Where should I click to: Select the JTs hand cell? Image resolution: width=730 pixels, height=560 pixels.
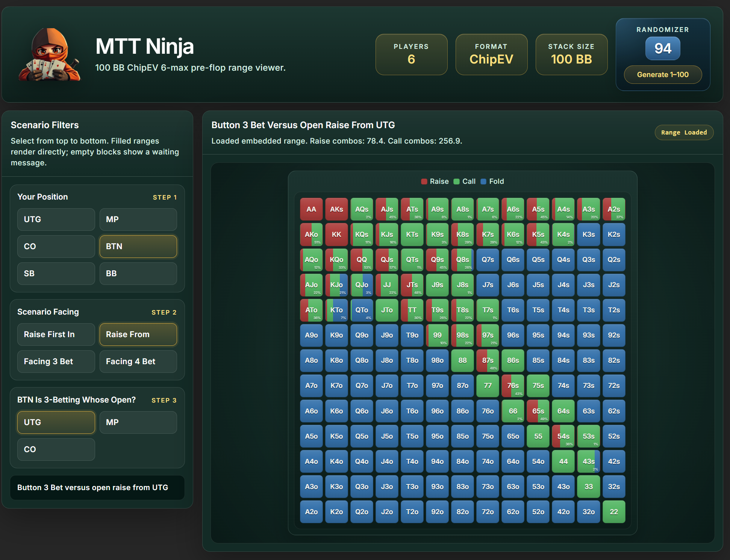click(412, 285)
